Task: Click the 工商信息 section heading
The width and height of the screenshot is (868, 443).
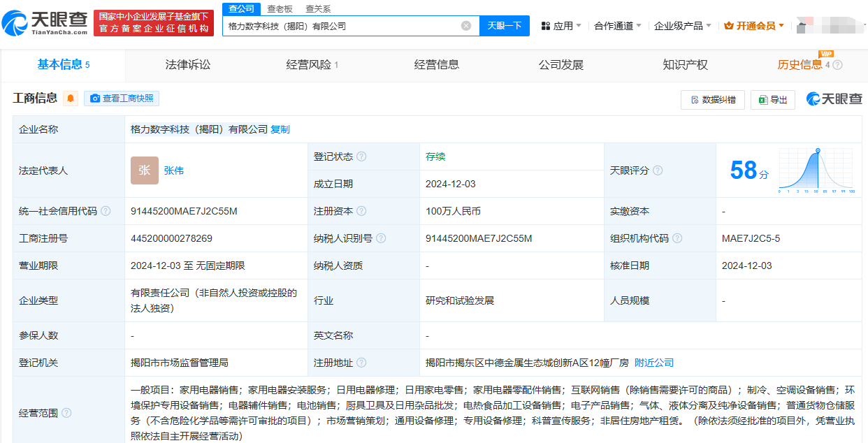Action: click(35, 99)
